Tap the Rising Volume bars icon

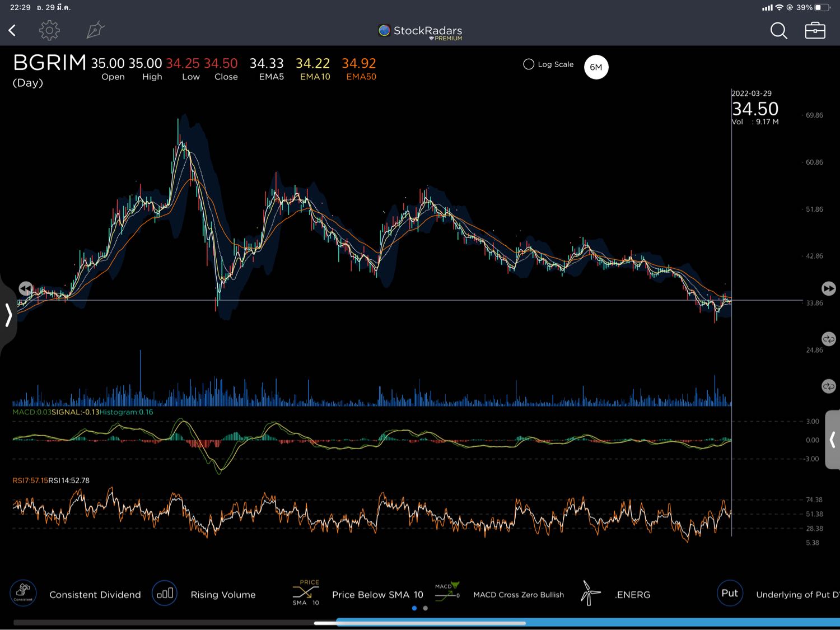pyautogui.click(x=165, y=593)
